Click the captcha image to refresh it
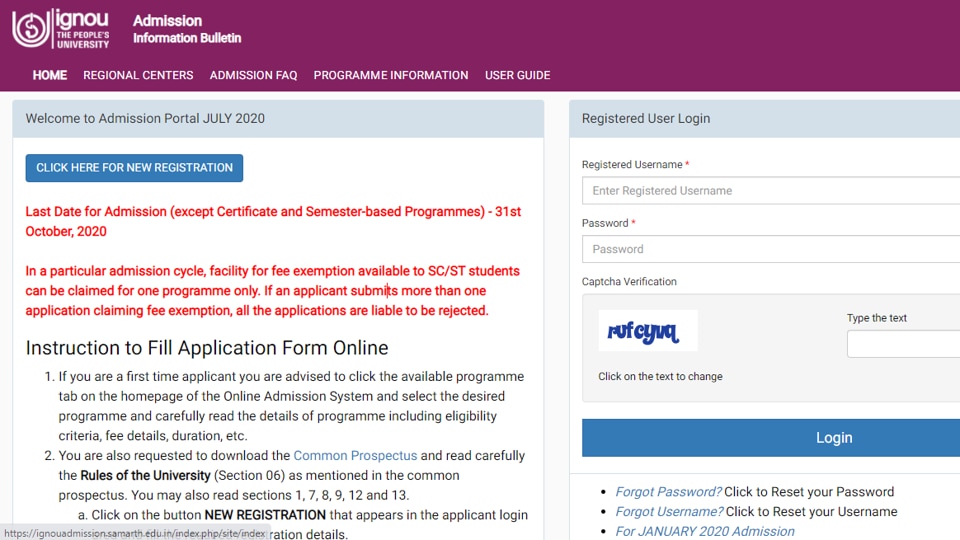 pyautogui.click(x=647, y=331)
